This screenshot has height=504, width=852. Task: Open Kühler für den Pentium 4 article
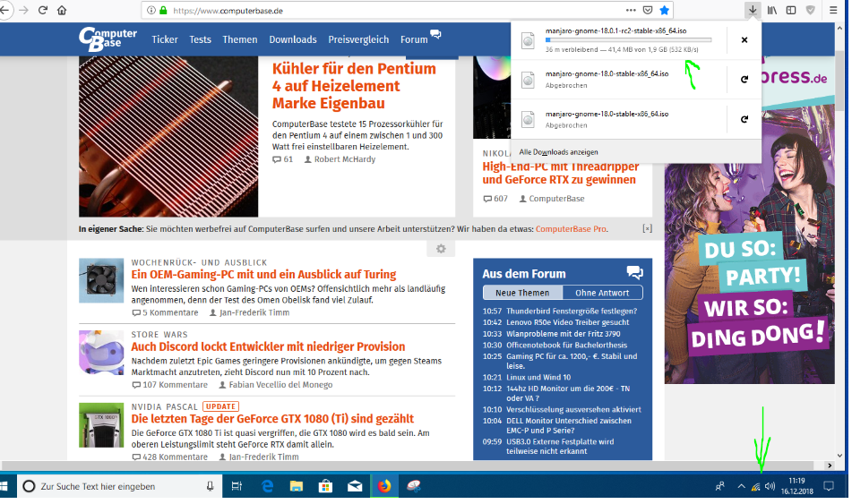coord(354,86)
